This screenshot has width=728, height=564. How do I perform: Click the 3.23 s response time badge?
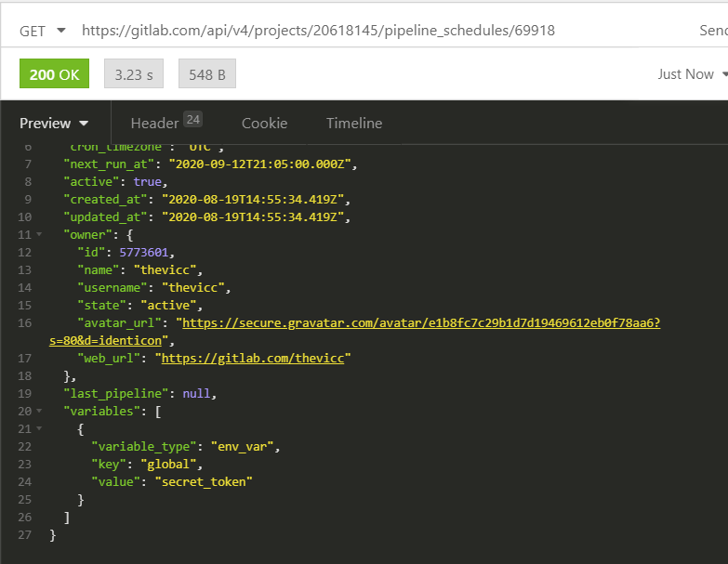[134, 74]
